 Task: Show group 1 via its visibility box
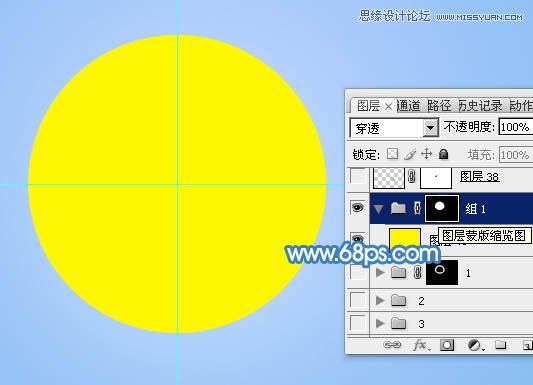pos(358,272)
